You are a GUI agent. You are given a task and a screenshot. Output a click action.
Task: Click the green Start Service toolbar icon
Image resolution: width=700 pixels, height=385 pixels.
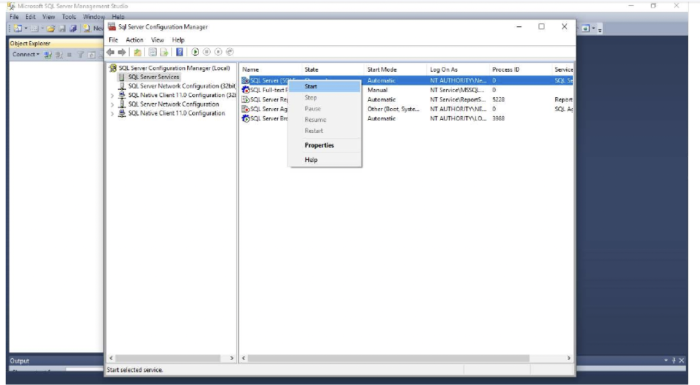tap(195, 52)
